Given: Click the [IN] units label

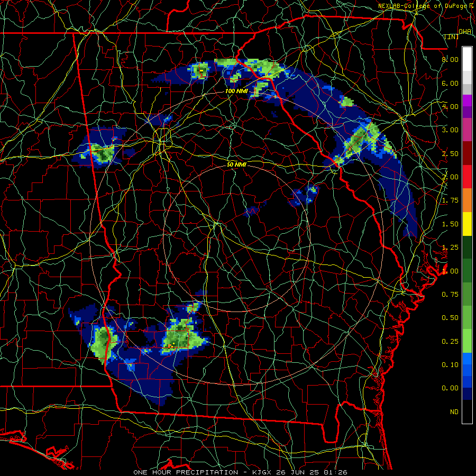Looking at the screenshot, I should tap(452, 36).
